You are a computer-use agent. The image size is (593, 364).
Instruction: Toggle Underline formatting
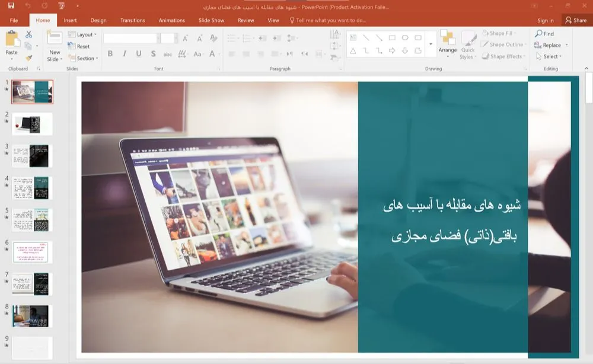pos(139,54)
